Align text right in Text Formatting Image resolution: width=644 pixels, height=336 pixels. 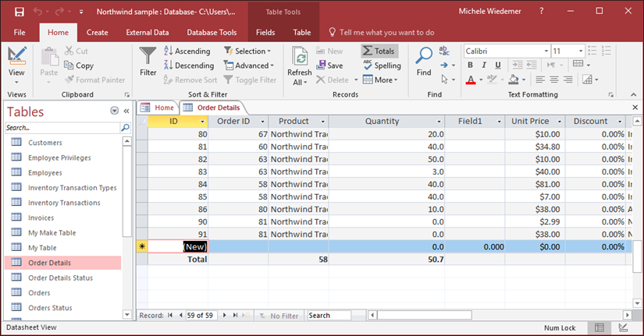coord(568,80)
